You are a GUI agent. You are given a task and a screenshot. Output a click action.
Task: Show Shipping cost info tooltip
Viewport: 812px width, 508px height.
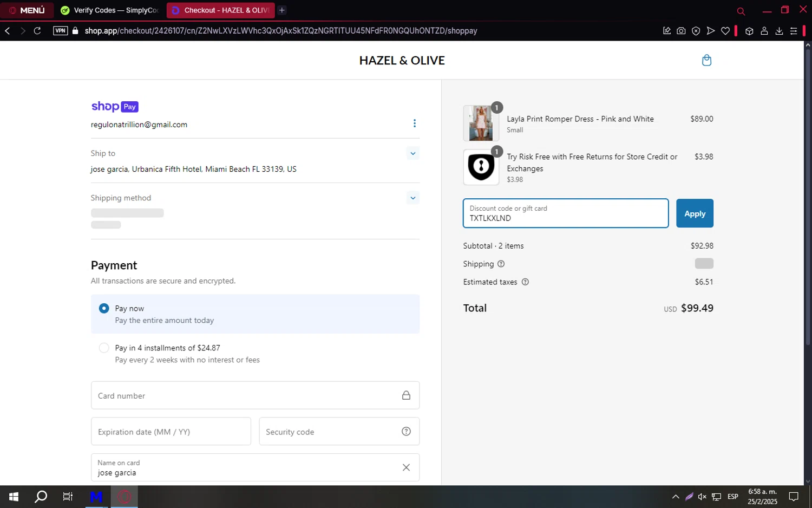[501, 264]
